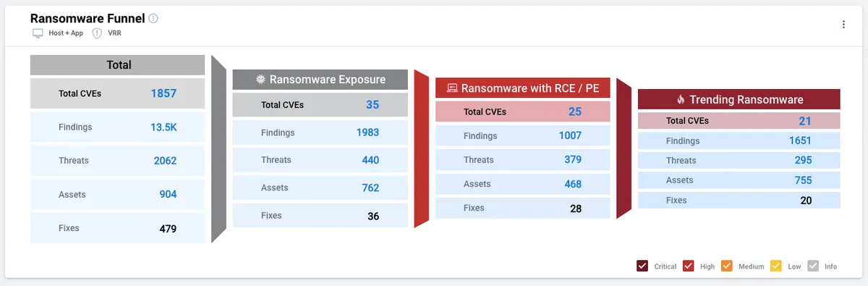Viewport: 868px width, 286px height.
Task: Open the 468 Assets value
Action: 573,184
